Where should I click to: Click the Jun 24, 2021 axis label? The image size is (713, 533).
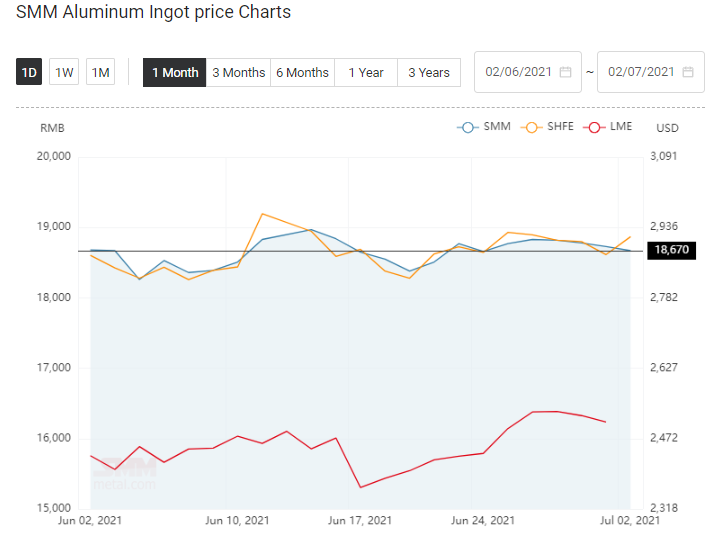pos(482,520)
